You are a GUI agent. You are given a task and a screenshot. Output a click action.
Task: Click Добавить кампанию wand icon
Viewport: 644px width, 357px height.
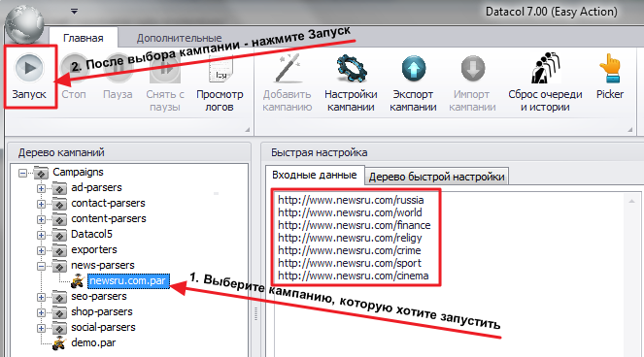pyautogui.click(x=288, y=68)
